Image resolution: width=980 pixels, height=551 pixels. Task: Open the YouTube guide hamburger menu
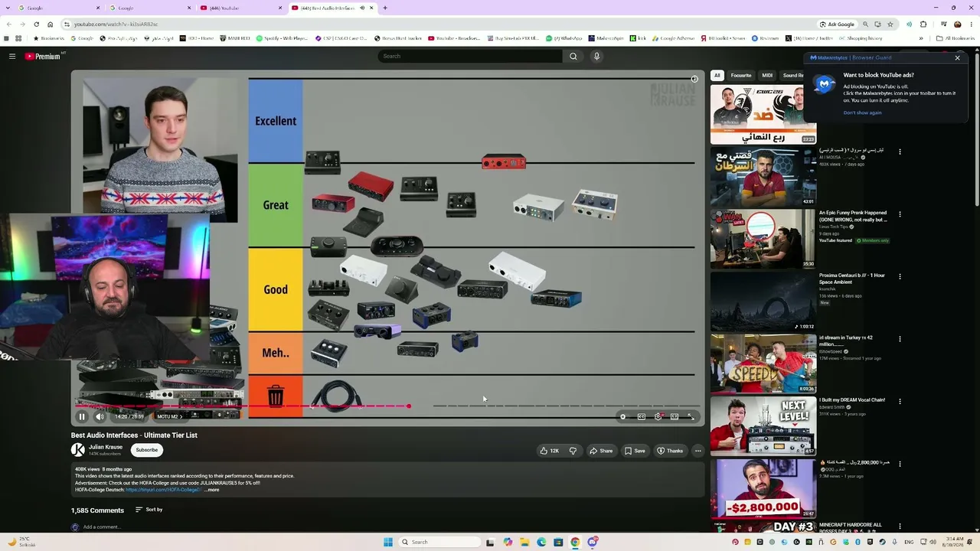[12, 56]
